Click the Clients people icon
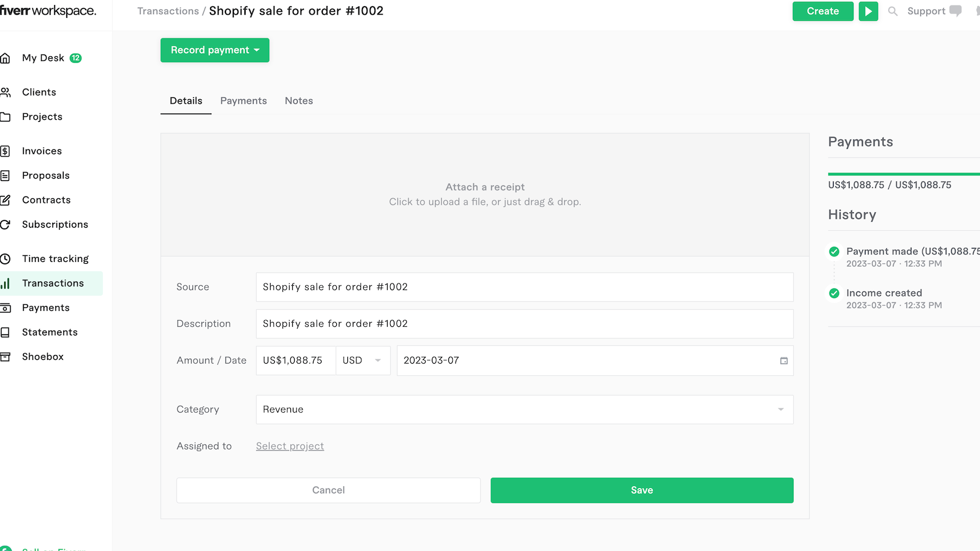The height and width of the screenshot is (551, 980). (x=5, y=92)
